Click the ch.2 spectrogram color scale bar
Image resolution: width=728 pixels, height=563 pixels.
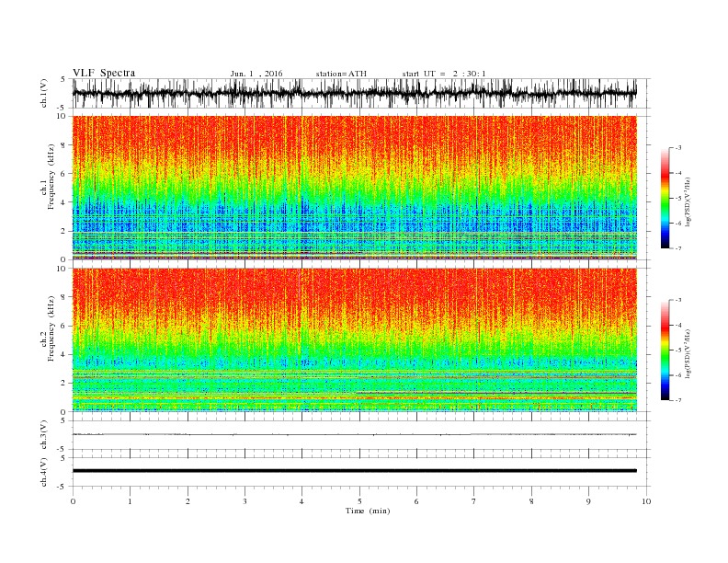coord(665,350)
